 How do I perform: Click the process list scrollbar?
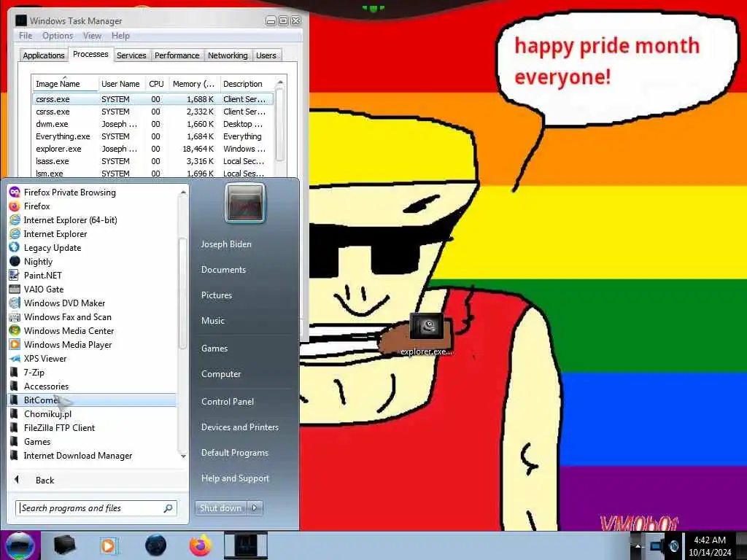click(x=280, y=126)
